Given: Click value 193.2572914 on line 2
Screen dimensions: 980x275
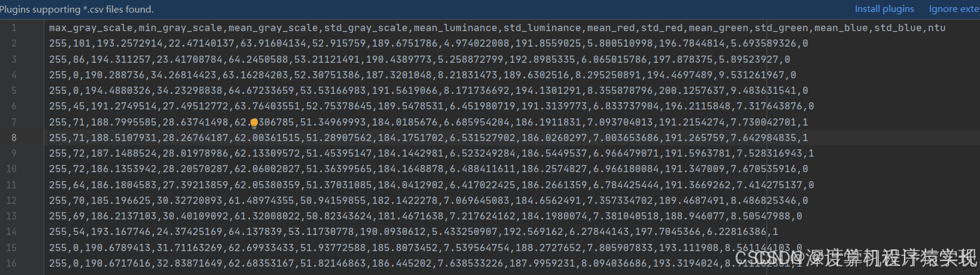Looking at the screenshot, I should [130, 44].
